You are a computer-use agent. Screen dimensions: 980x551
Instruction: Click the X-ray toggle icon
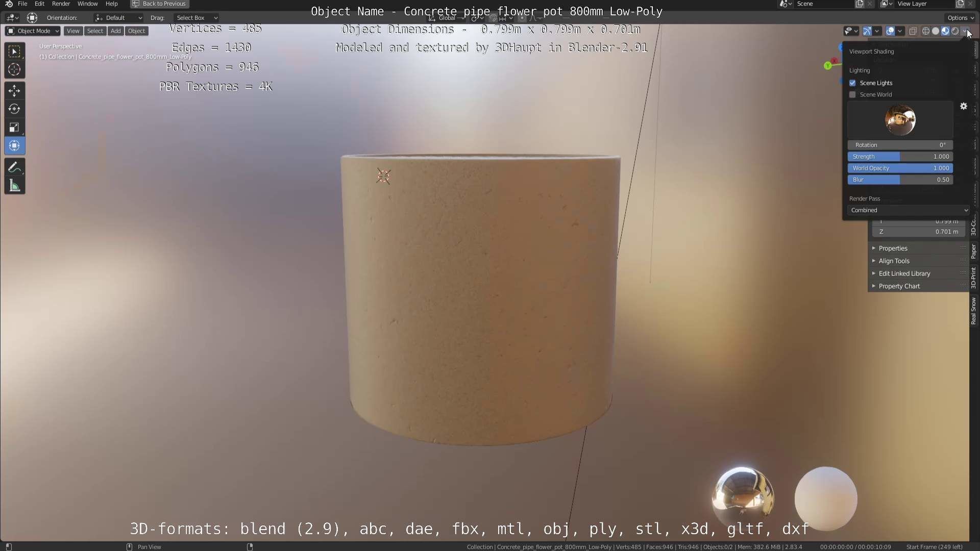pos(913,31)
